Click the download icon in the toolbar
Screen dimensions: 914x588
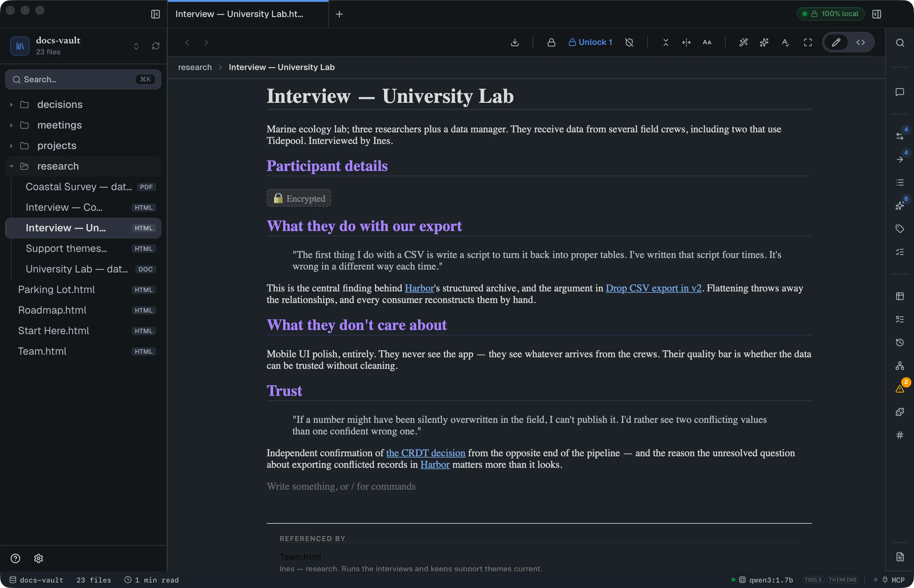[515, 42]
